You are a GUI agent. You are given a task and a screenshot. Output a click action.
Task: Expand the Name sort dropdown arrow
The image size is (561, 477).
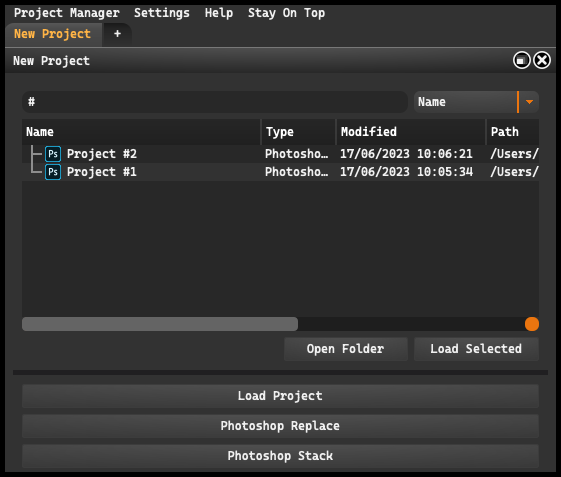click(x=530, y=102)
